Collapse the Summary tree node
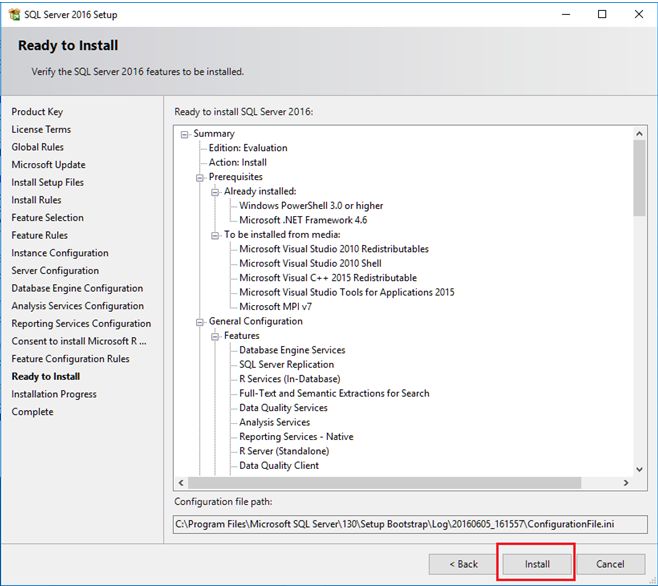This screenshot has height=586, width=658. [x=185, y=134]
